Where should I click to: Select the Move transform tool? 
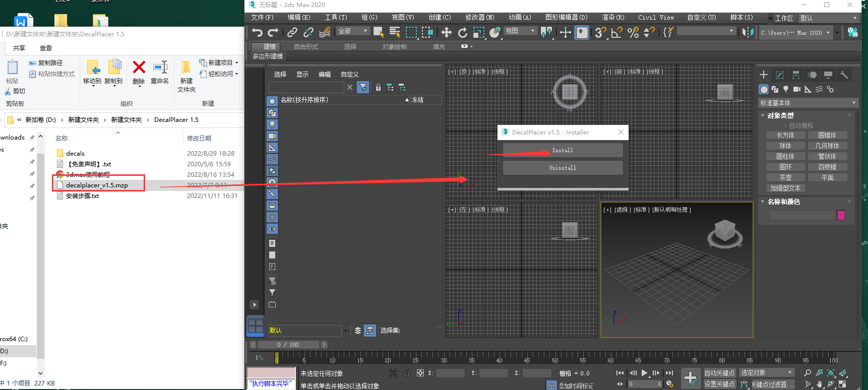pos(446,32)
